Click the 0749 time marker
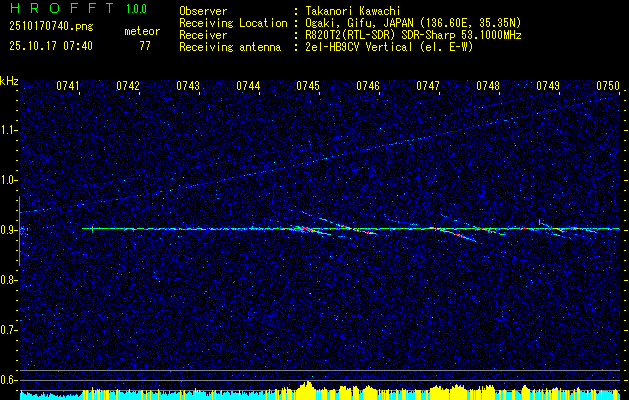This screenshot has width=629, height=400. coord(548,86)
